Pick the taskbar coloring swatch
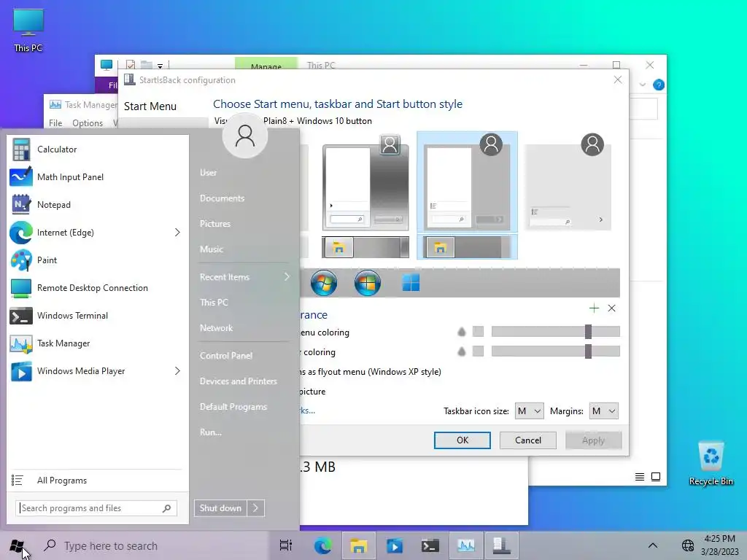Image resolution: width=747 pixels, height=560 pixels. point(478,351)
